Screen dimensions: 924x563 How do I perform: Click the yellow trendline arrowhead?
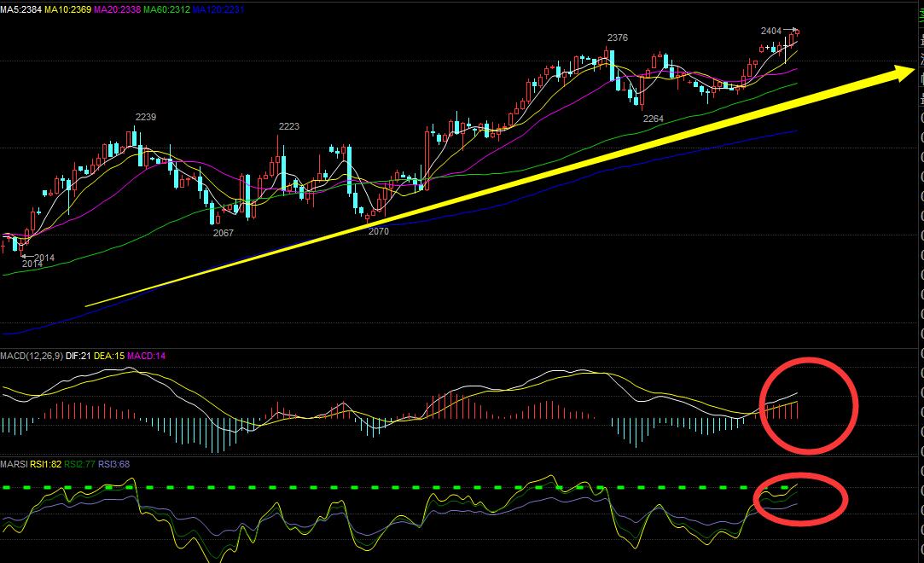[x=904, y=73]
